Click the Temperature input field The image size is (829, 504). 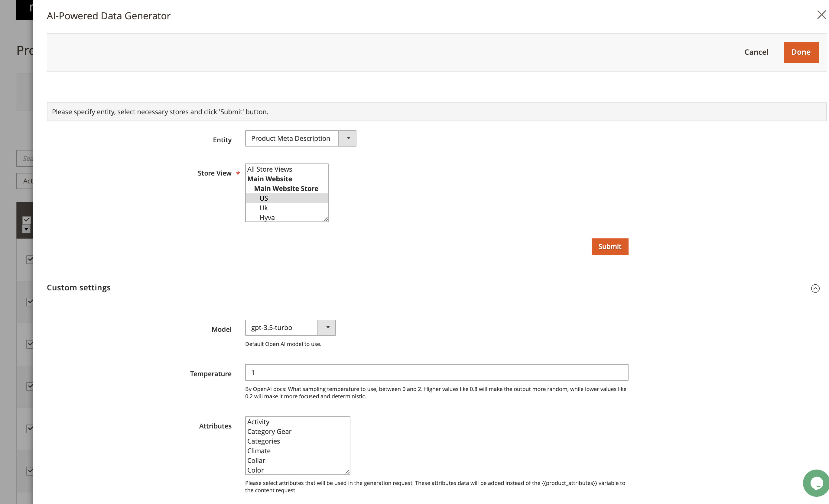(x=436, y=373)
